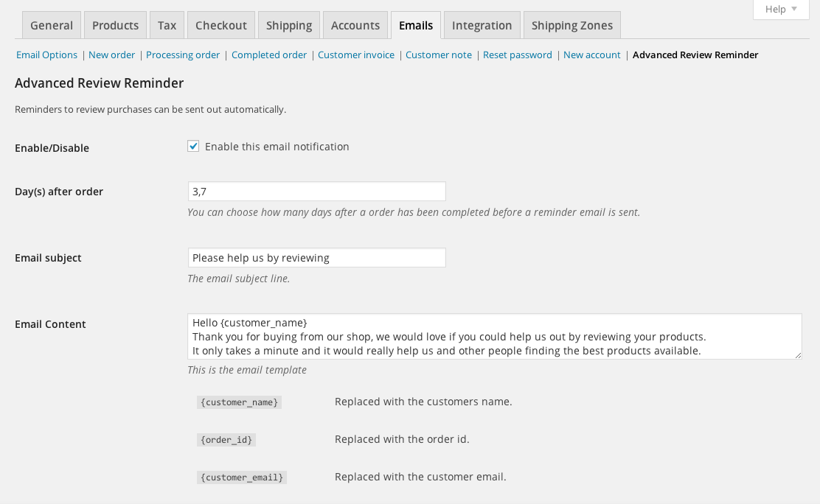820x504 pixels.
Task: Switch to the Checkout tab
Action: (220, 24)
